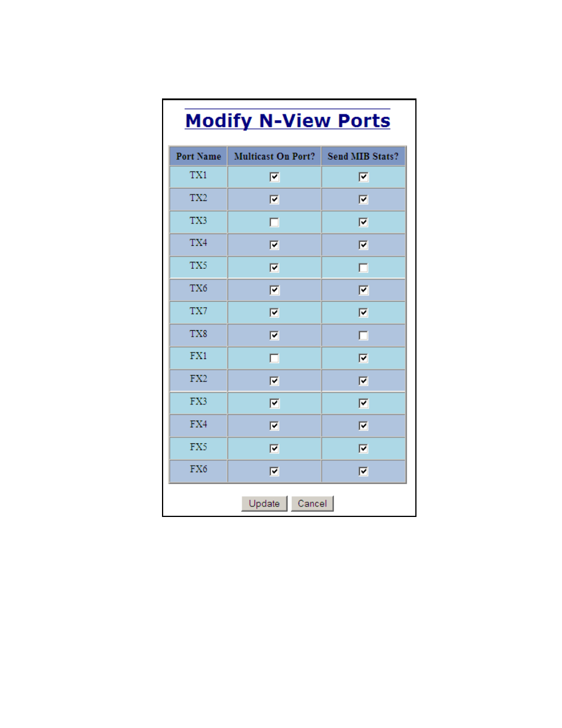Select the FX4 port name cell
Screen dimensions: 562x728
(x=199, y=426)
